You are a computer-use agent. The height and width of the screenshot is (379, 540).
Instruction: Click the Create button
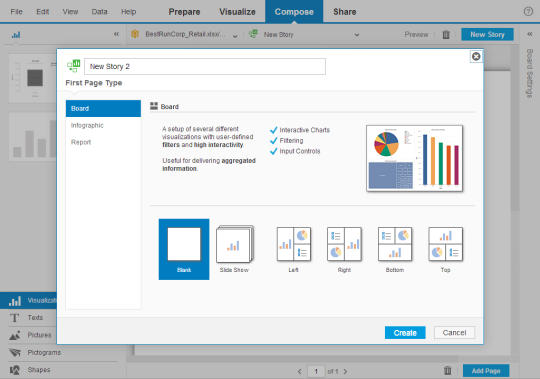[x=405, y=333]
